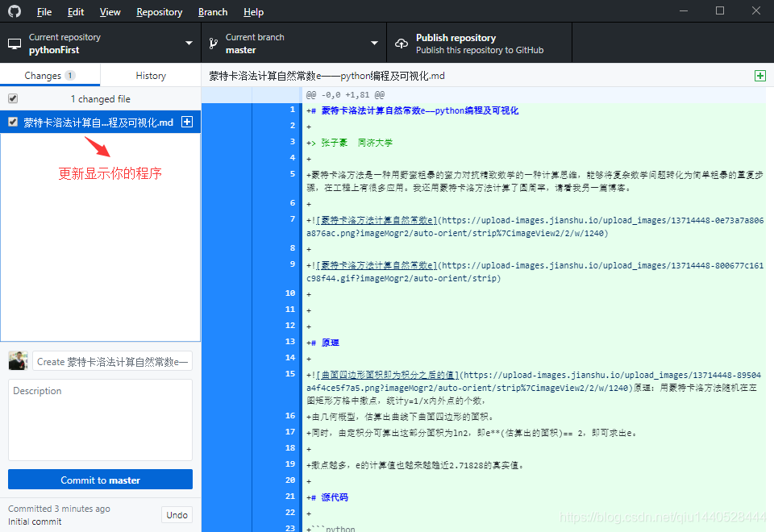Click diff line number 7 in gutter
This screenshot has width=774, height=532.
coord(292,219)
